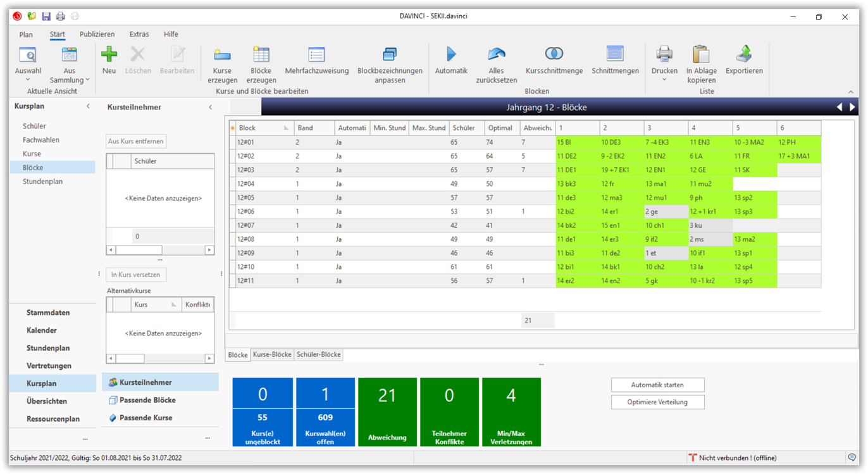
Task: Start Automatik with the play icon
Action: click(450, 55)
